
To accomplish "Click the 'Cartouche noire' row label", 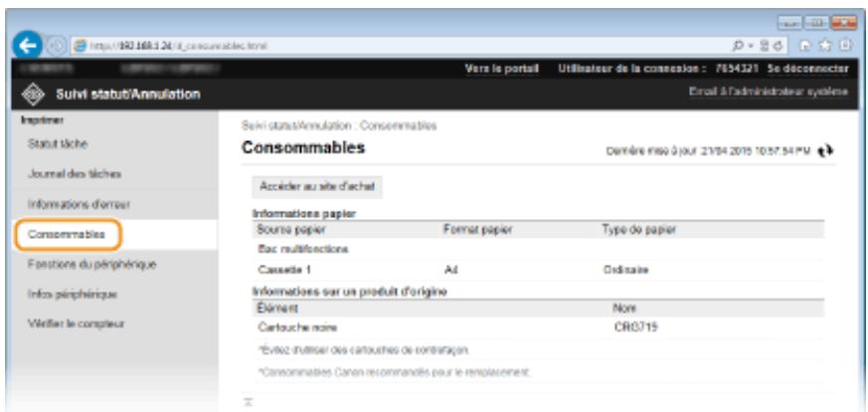I will tap(297, 327).
